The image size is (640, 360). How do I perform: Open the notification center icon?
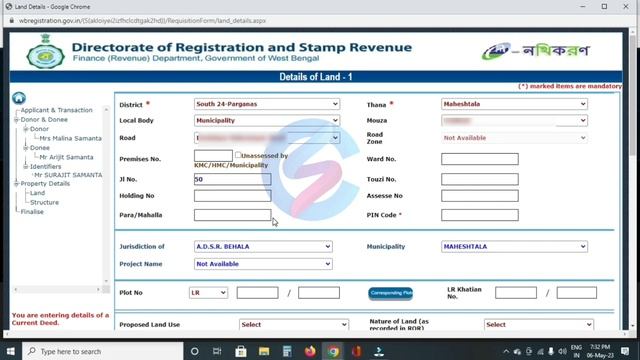point(625,351)
